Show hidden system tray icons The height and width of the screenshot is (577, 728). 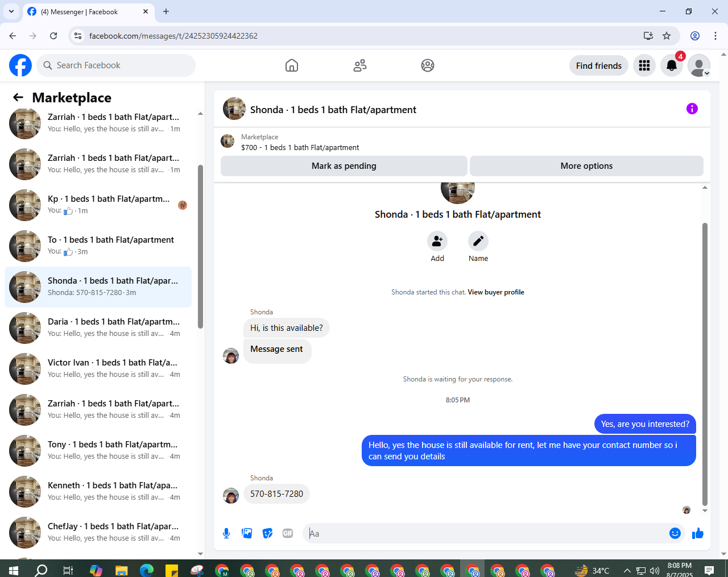(627, 570)
